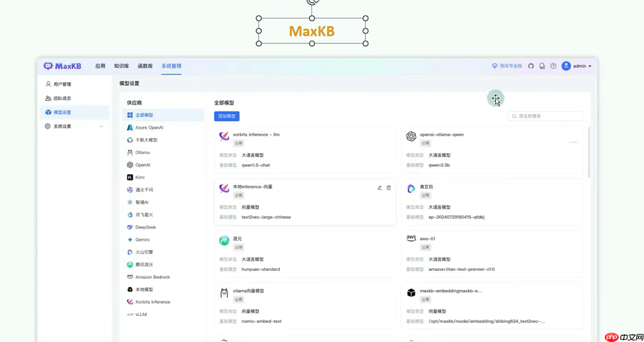The width and height of the screenshot is (644, 342).
Task: Switch to the 知识库 tab
Action: (121, 66)
